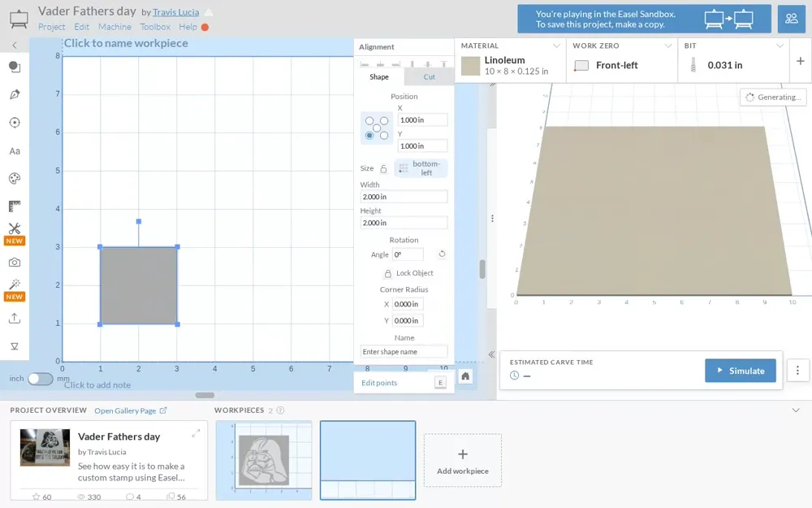
Task: Collapse the bottom project panel chevron
Action: [796, 410]
